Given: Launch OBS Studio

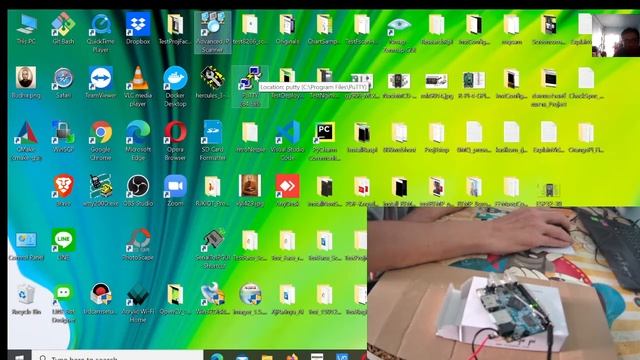Looking at the screenshot, I should point(138,191).
